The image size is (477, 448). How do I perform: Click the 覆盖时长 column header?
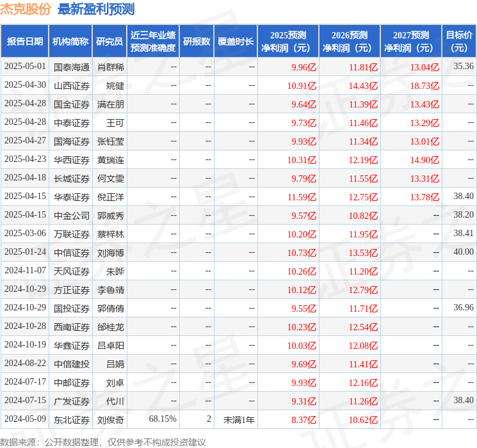pos(236,41)
